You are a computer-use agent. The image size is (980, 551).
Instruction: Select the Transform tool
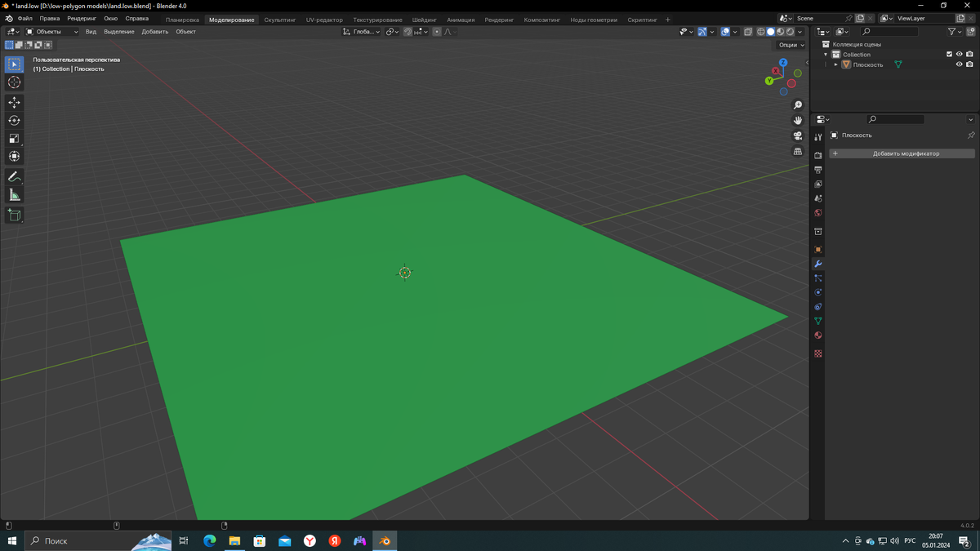click(14, 156)
